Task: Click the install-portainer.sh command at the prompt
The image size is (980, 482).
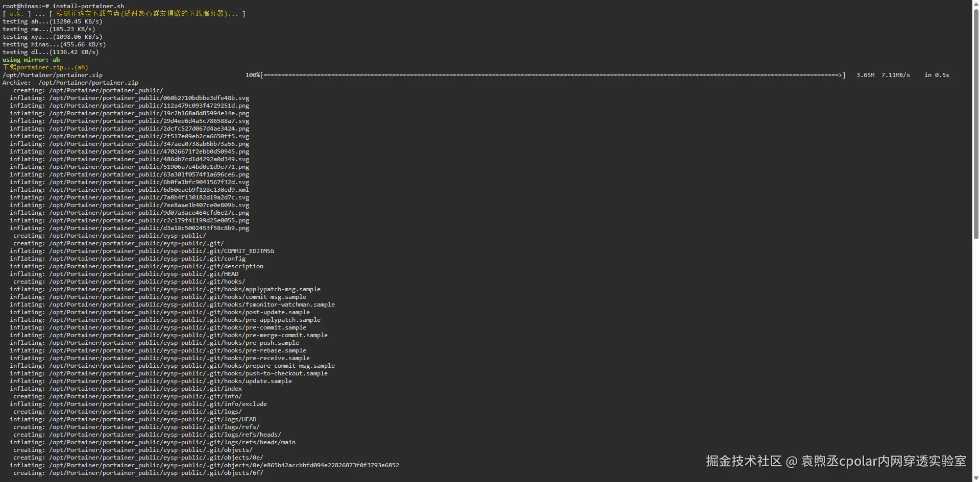Action: click(88, 6)
